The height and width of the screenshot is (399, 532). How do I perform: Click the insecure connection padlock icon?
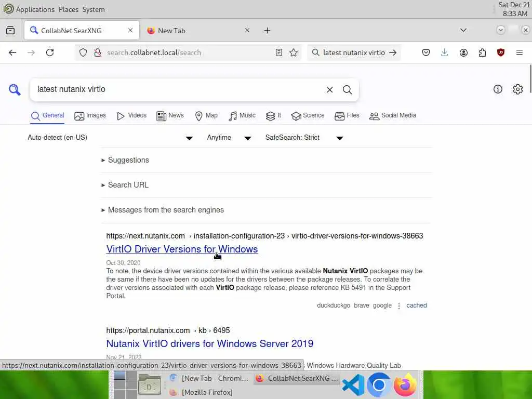pyautogui.click(x=98, y=52)
